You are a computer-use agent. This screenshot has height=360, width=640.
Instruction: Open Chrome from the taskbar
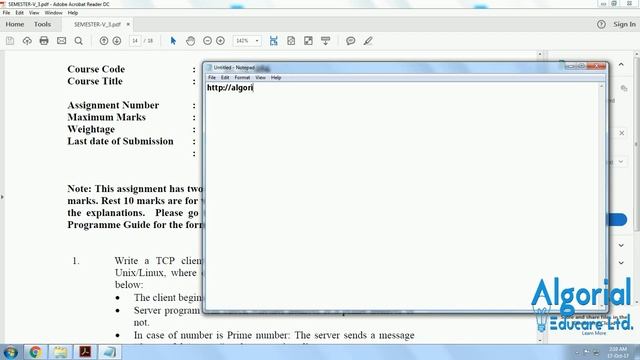35,352
